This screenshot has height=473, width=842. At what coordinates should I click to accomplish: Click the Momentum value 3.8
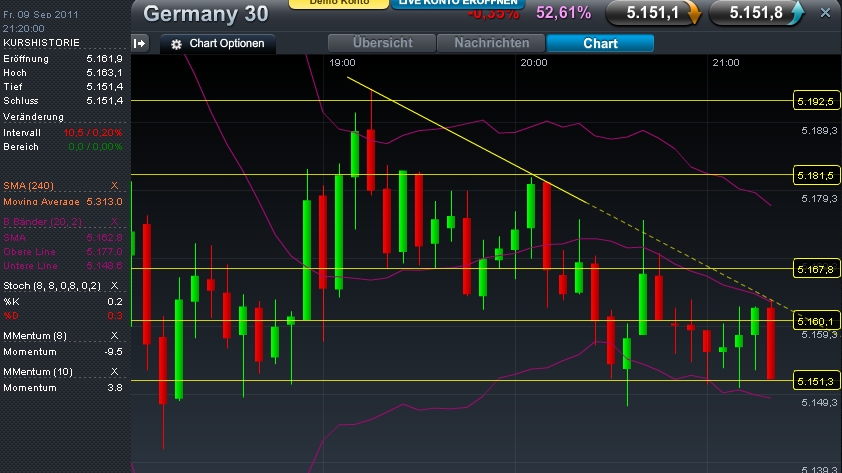(x=115, y=388)
